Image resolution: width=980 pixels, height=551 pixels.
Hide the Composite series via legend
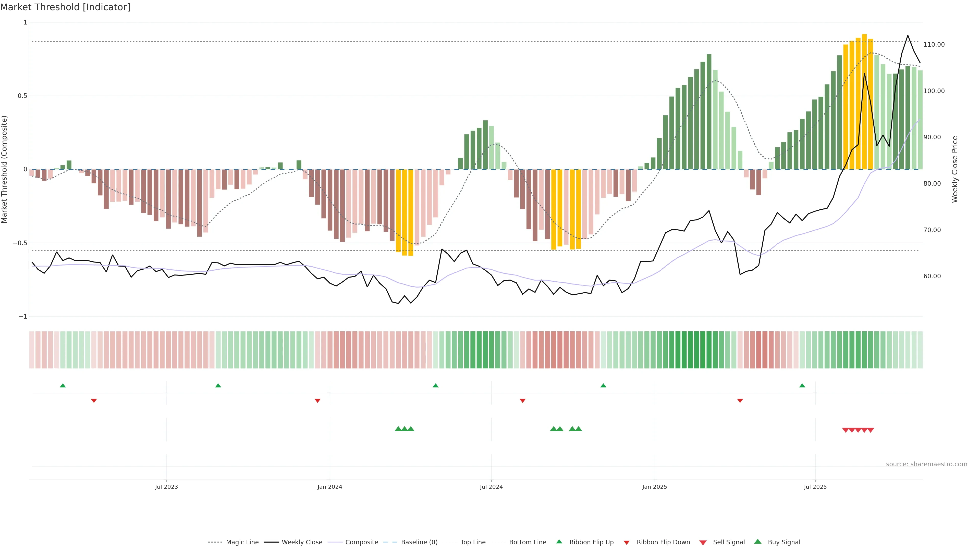(361, 542)
